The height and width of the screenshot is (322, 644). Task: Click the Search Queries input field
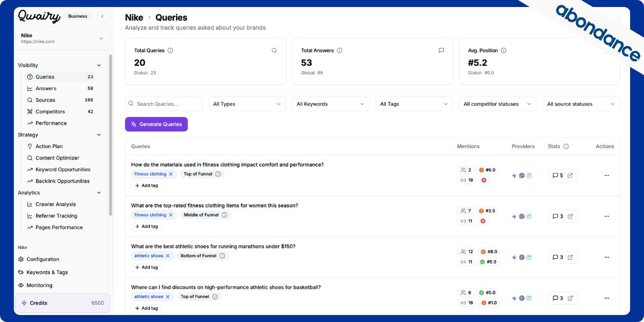[164, 104]
